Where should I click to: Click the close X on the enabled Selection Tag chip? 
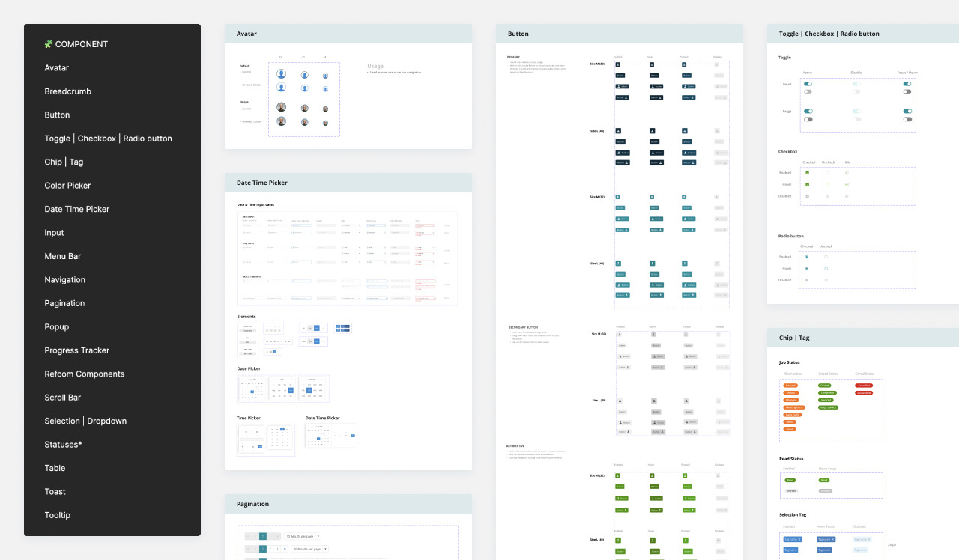coord(799,539)
